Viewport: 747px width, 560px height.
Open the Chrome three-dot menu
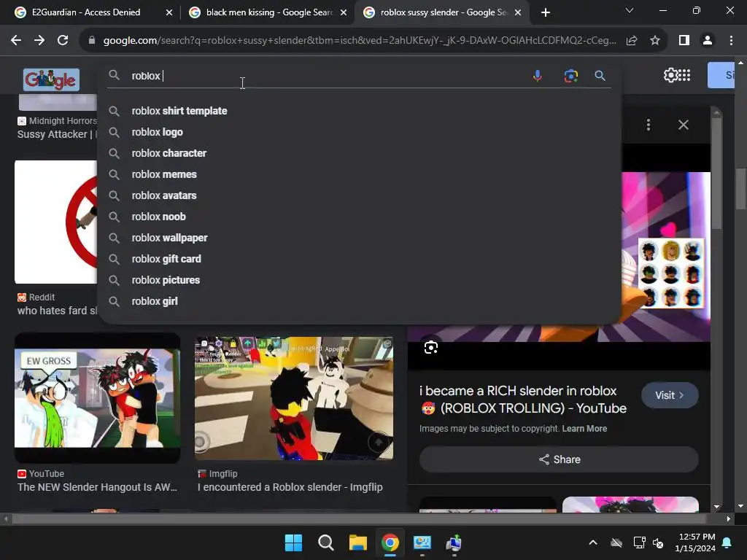coord(731,41)
